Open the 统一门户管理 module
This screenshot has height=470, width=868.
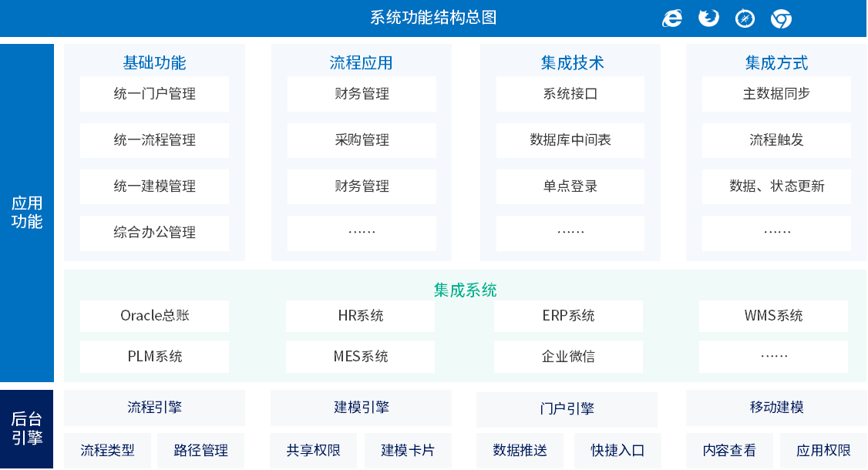pos(154,94)
